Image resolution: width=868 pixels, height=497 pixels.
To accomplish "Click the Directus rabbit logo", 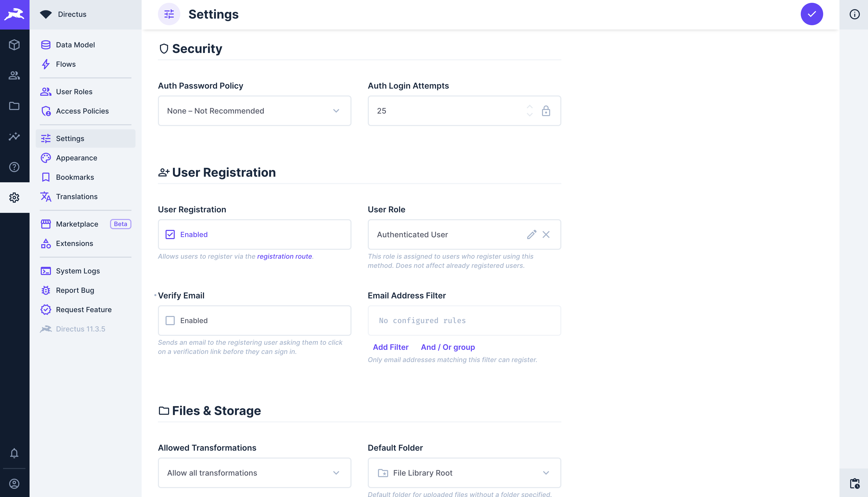I will click(14, 14).
